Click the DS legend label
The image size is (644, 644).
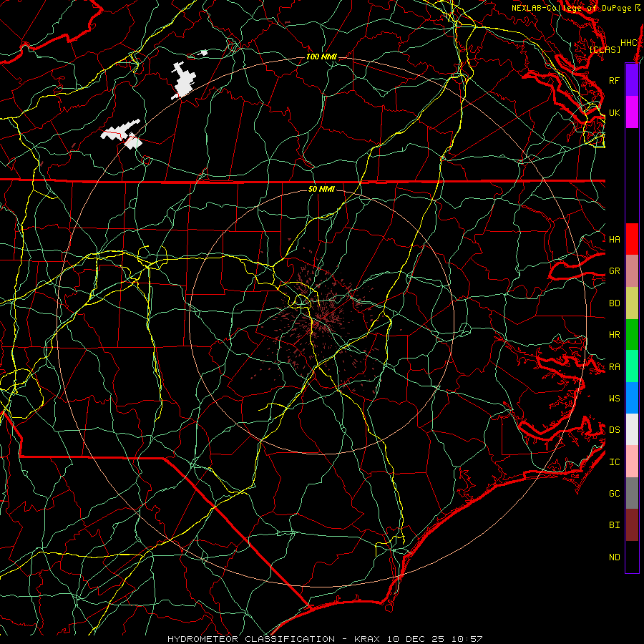coord(614,430)
